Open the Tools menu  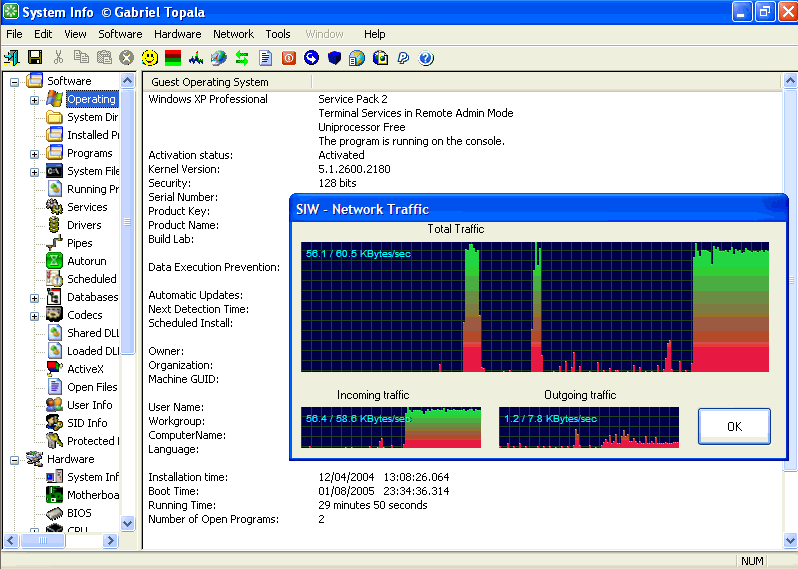[278, 34]
